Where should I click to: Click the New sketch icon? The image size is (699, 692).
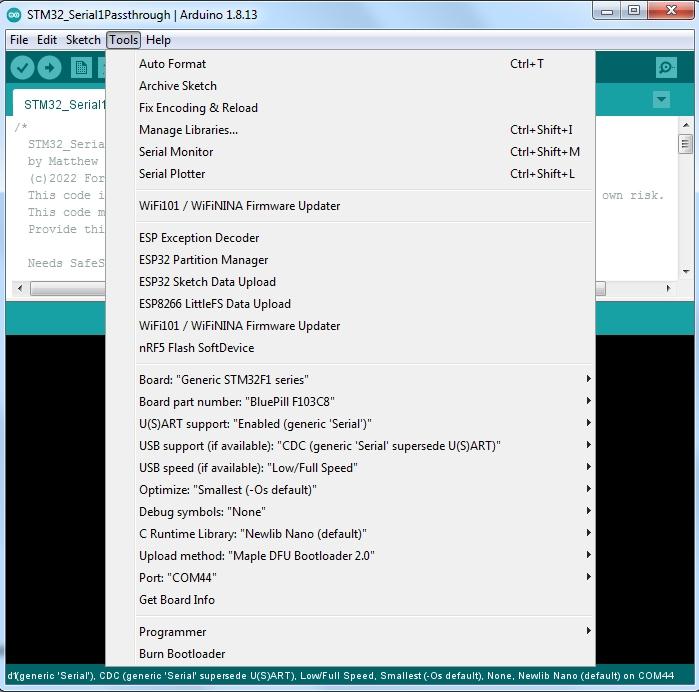point(81,68)
